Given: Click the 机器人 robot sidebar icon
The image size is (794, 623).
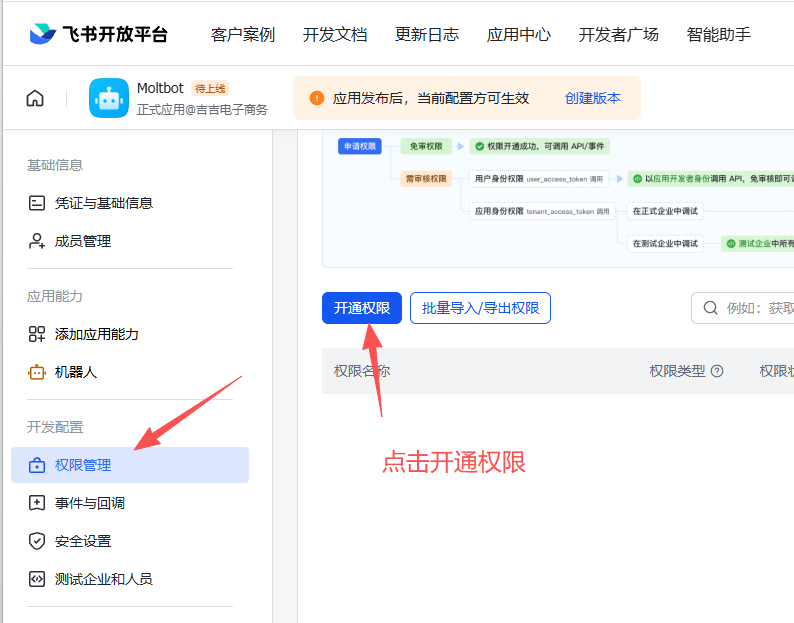Looking at the screenshot, I should (x=37, y=372).
